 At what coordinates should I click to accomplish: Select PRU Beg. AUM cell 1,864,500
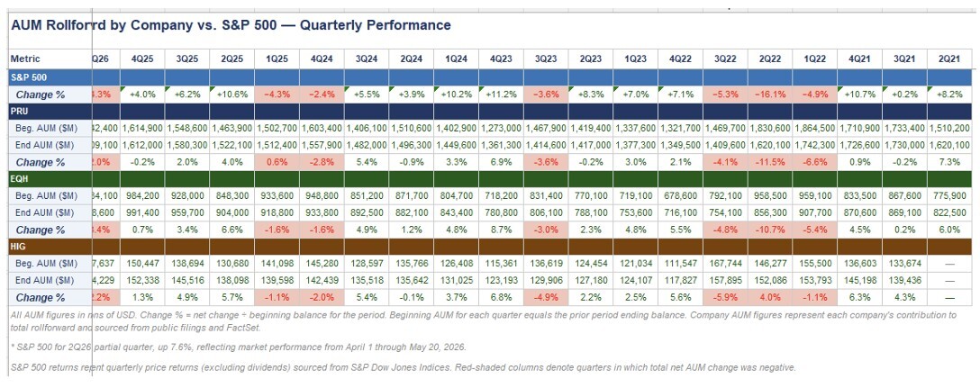tap(815, 128)
